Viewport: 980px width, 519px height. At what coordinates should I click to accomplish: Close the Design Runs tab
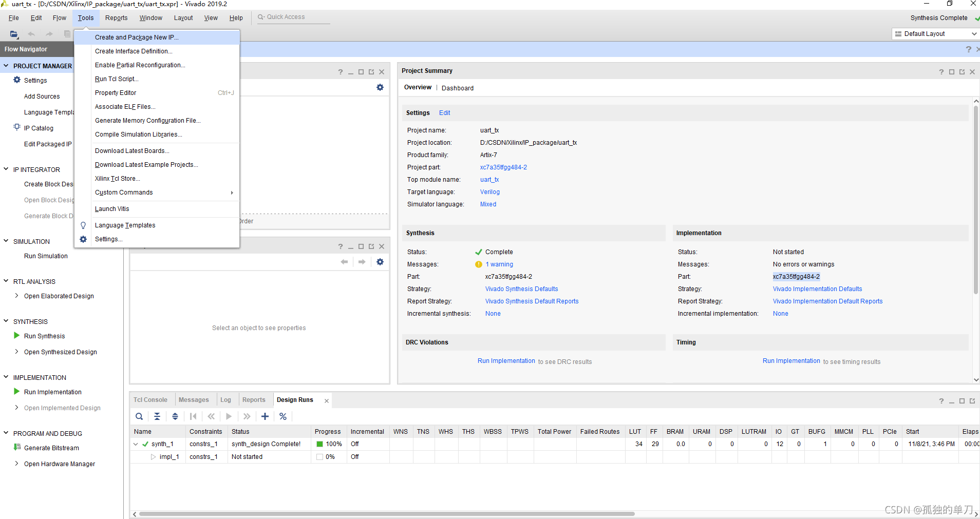(x=327, y=400)
